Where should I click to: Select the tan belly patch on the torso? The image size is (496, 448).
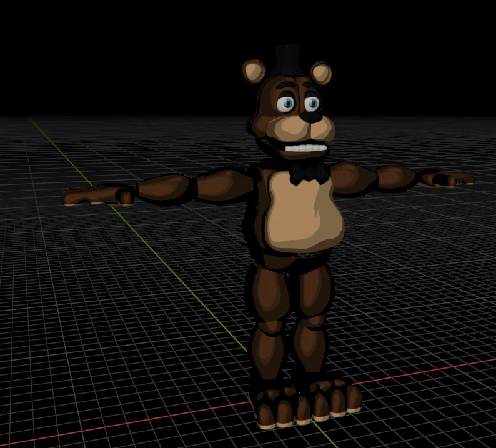(305, 212)
